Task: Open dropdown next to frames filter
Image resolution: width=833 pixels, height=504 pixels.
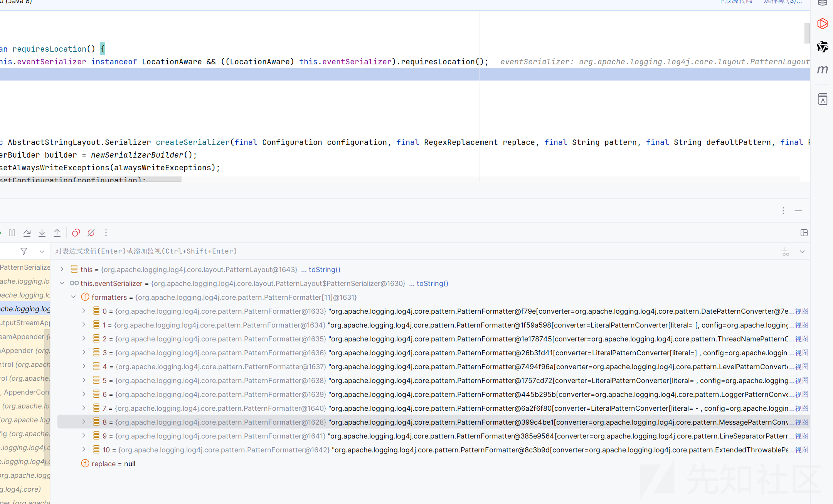Action: (42, 251)
